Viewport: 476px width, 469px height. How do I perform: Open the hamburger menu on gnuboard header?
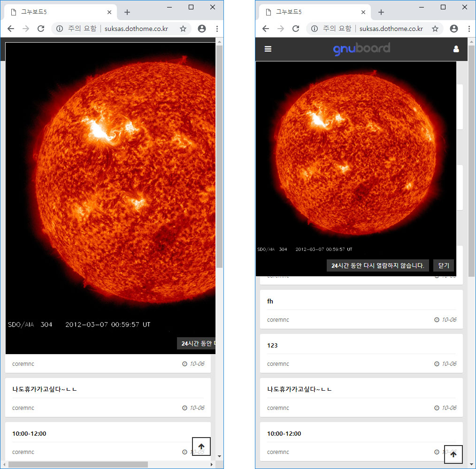pyautogui.click(x=268, y=49)
